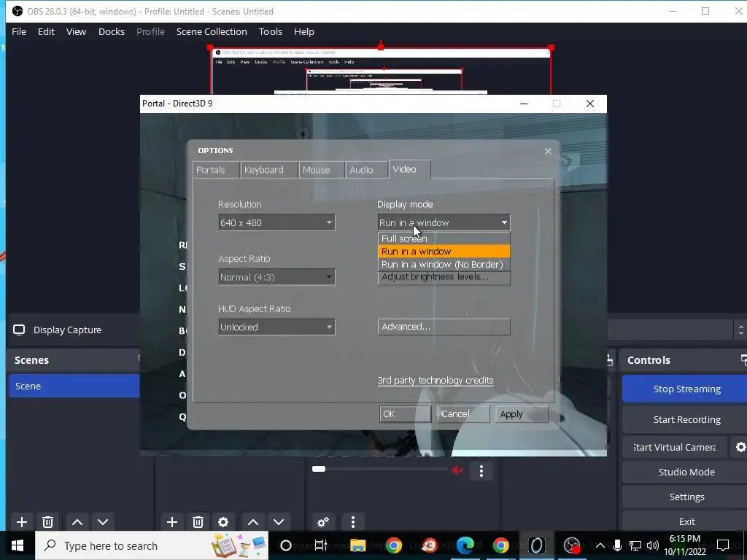Open Aspect Ratio Normal (4:3) dropdown
Image resolution: width=747 pixels, height=560 pixels.
[x=276, y=277]
